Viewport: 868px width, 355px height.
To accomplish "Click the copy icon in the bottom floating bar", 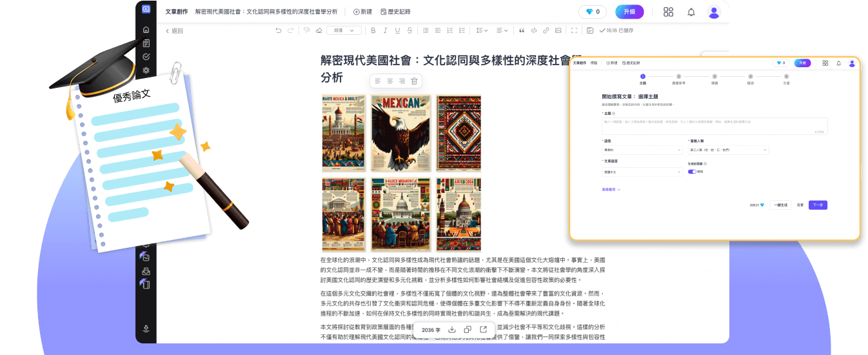I will click(x=468, y=330).
